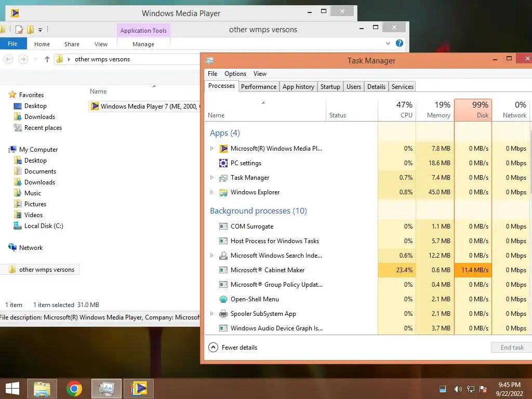Open recent locations dropdown in Explorer

click(x=36, y=59)
